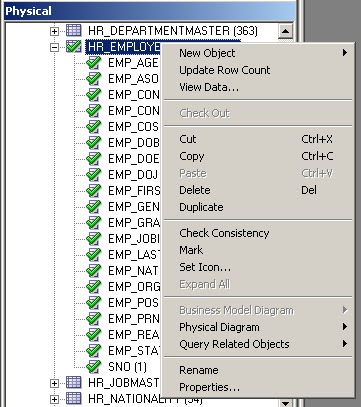Choose Update Row Count

click(258, 70)
